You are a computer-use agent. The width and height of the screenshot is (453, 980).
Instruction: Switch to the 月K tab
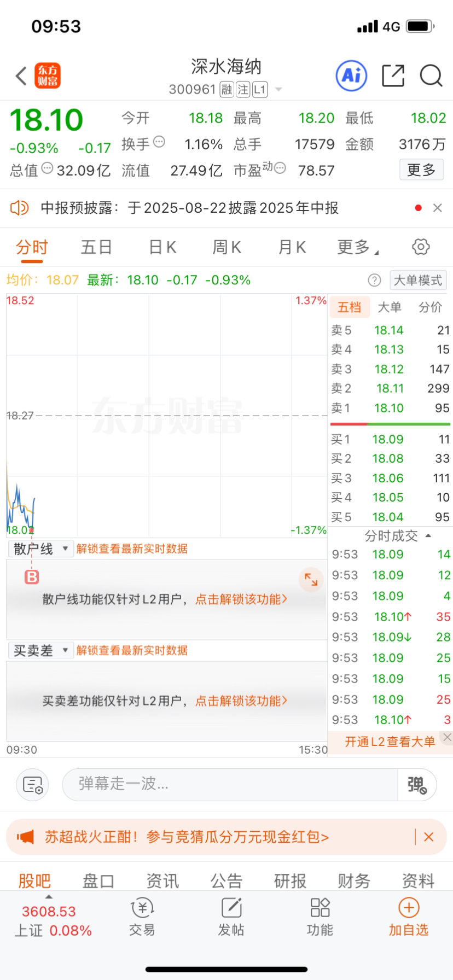[x=292, y=247]
